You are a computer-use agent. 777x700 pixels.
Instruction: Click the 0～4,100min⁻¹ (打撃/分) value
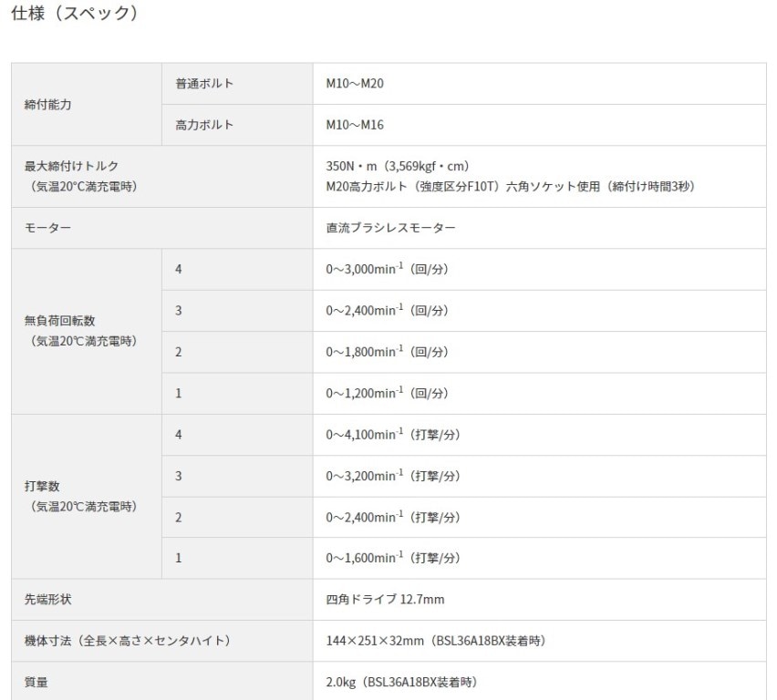point(392,435)
